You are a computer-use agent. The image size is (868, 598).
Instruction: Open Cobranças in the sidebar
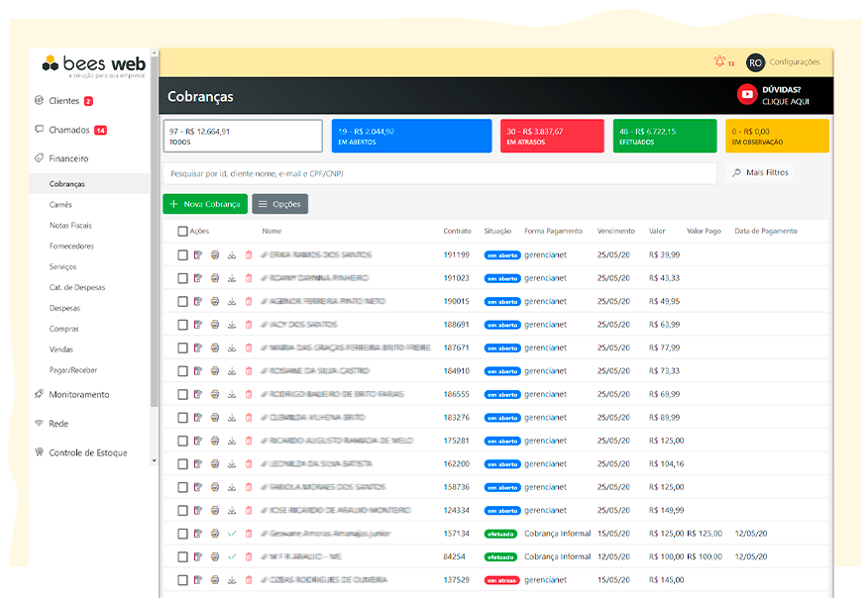click(x=67, y=184)
